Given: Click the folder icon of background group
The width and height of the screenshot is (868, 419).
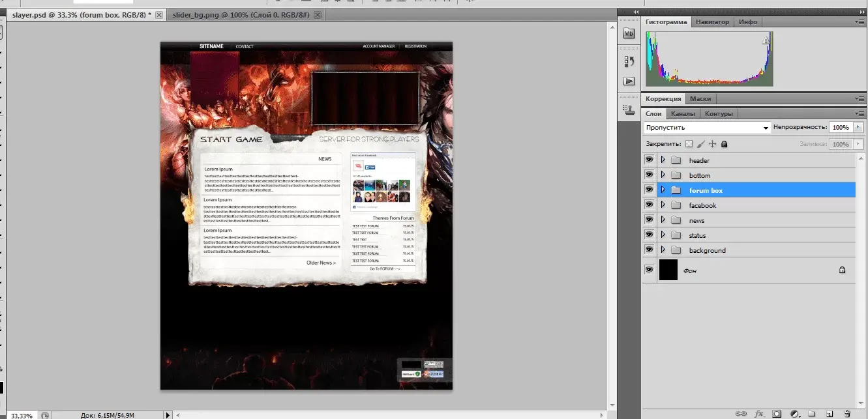Looking at the screenshot, I should [x=676, y=250].
